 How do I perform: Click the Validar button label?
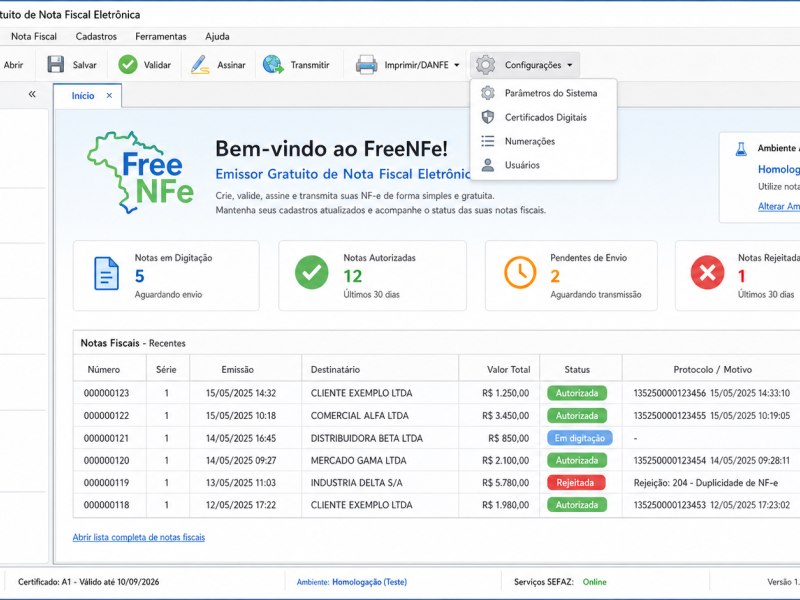point(157,65)
